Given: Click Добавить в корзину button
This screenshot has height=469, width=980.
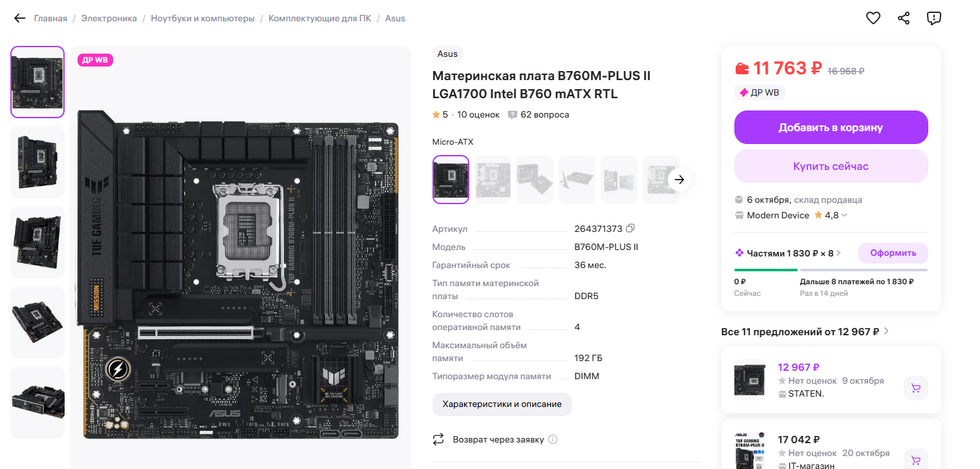Looking at the screenshot, I should point(831,127).
